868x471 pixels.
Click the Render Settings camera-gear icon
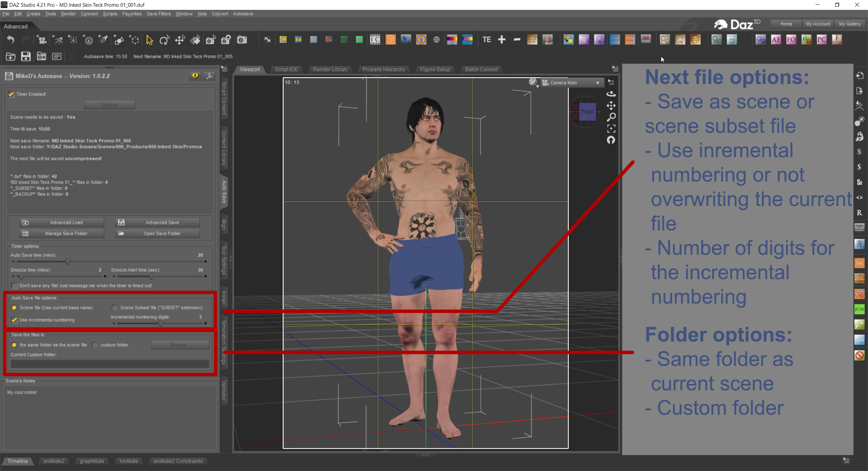coord(226,40)
